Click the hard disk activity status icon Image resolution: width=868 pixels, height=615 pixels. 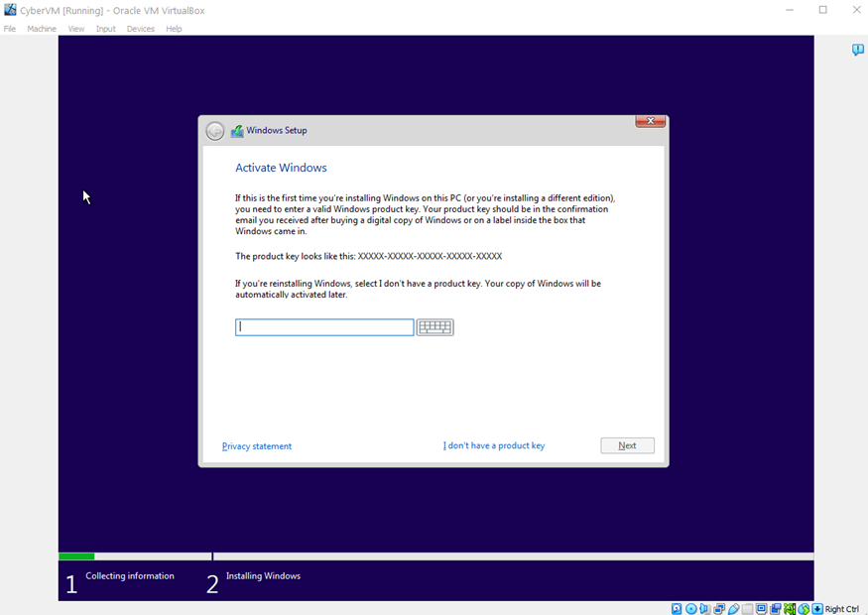click(x=677, y=609)
